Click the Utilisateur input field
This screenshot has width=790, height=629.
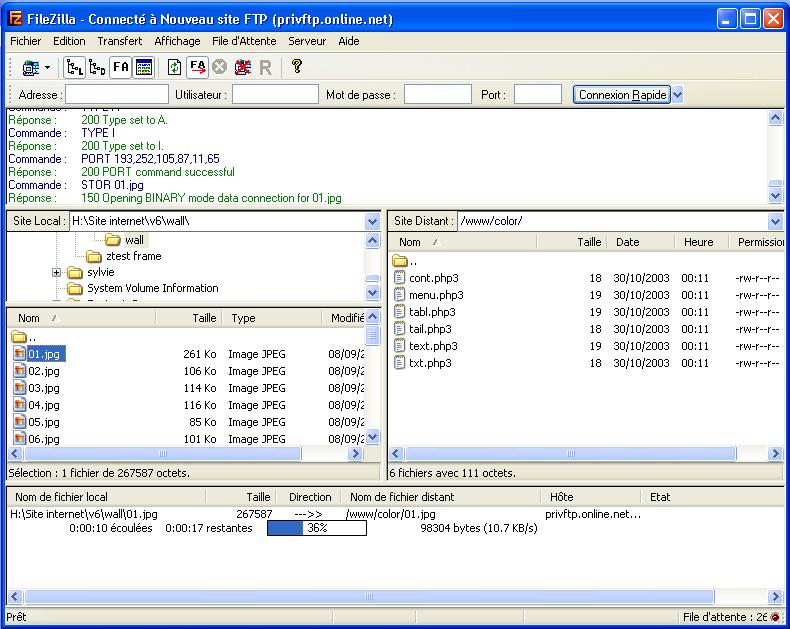coord(275,94)
